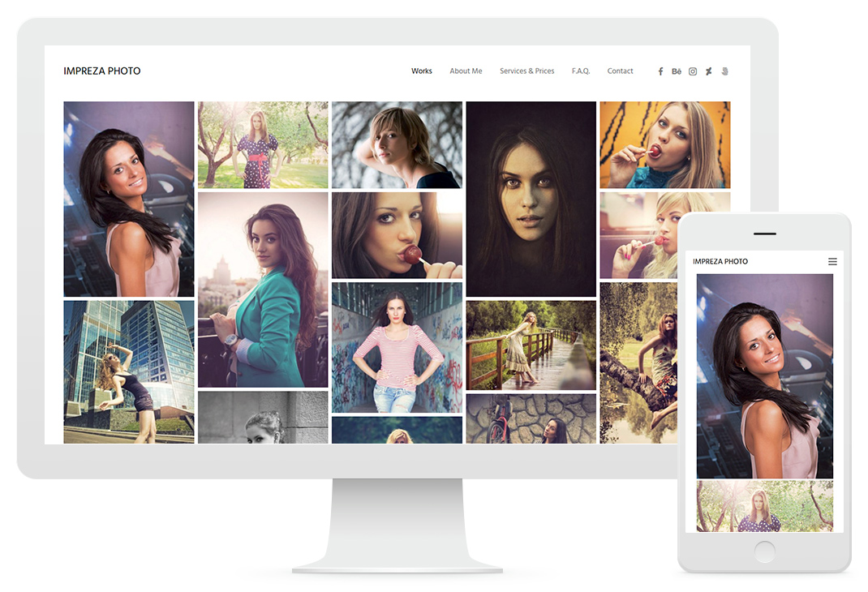Navigate to the Contact page
Image resolution: width=868 pixels, height=592 pixels.
[x=620, y=71]
